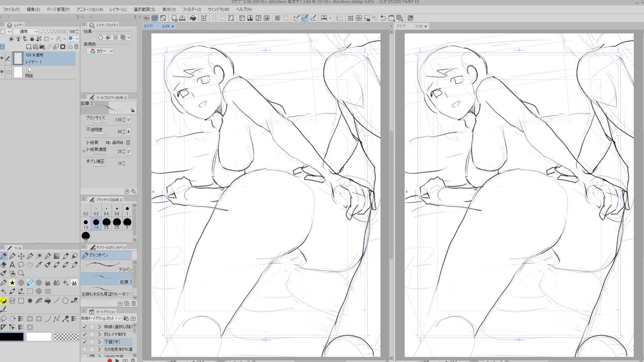The width and height of the screenshot is (644, 362).
Task: Click the Fill bucket icon in command bar
Action: point(193,18)
